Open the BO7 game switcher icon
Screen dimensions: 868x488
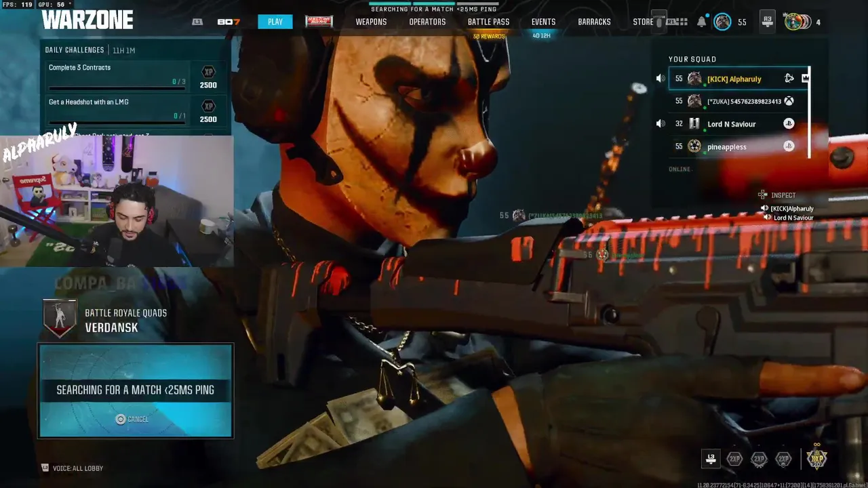point(229,22)
